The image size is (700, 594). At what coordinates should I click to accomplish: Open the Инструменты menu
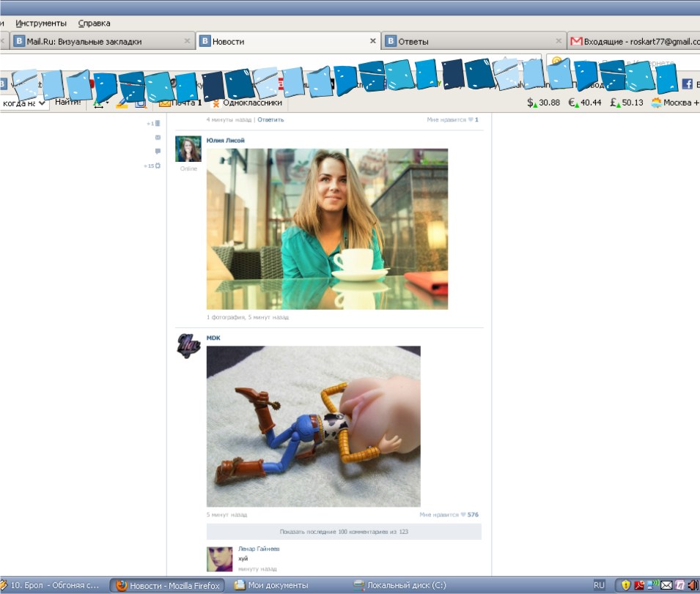point(40,23)
